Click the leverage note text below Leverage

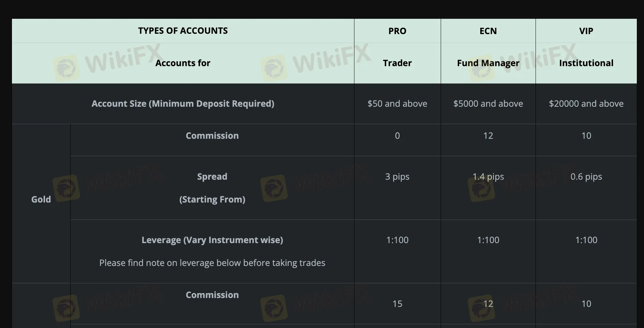212,263
